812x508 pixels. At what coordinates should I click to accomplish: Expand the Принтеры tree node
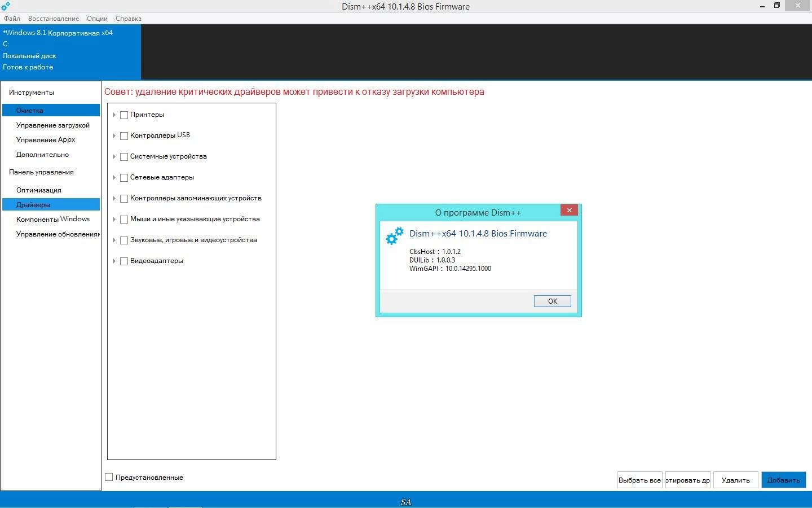tap(114, 115)
